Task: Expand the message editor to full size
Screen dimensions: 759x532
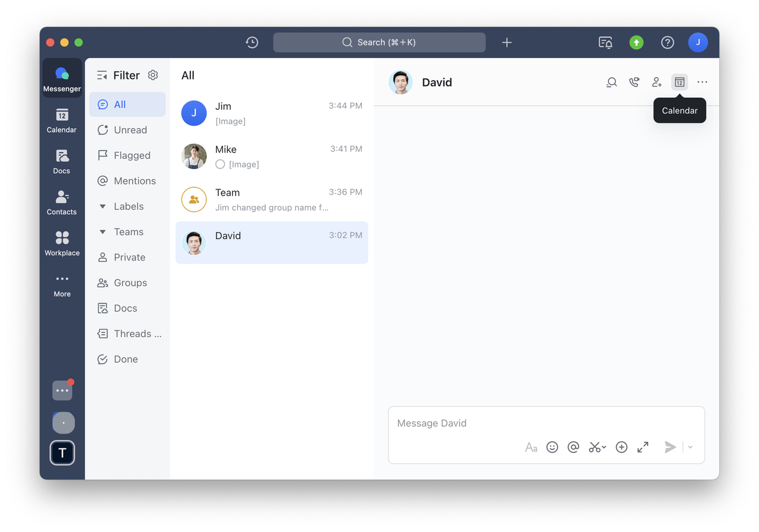Action: [643, 447]
